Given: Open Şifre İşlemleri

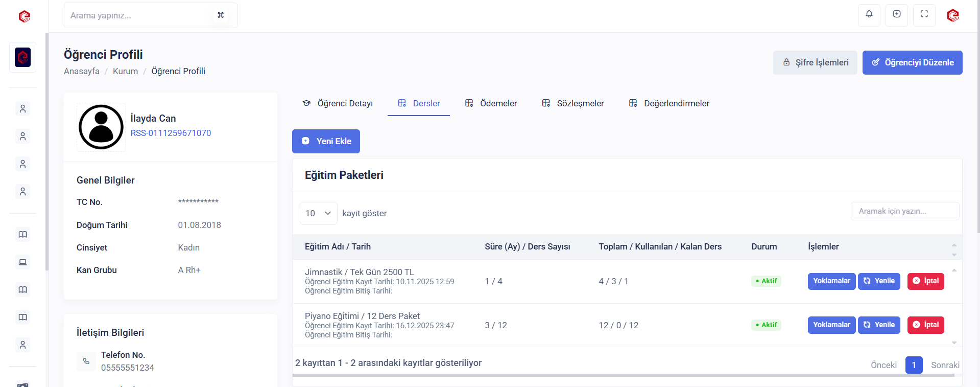Looking at the screenshot, I should (x=815, y=62).
